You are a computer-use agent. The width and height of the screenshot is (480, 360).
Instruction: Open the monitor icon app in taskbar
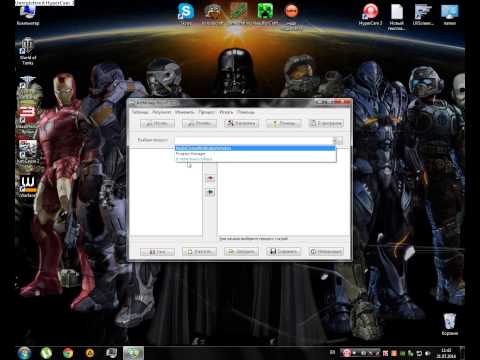(x=111, y=353)
